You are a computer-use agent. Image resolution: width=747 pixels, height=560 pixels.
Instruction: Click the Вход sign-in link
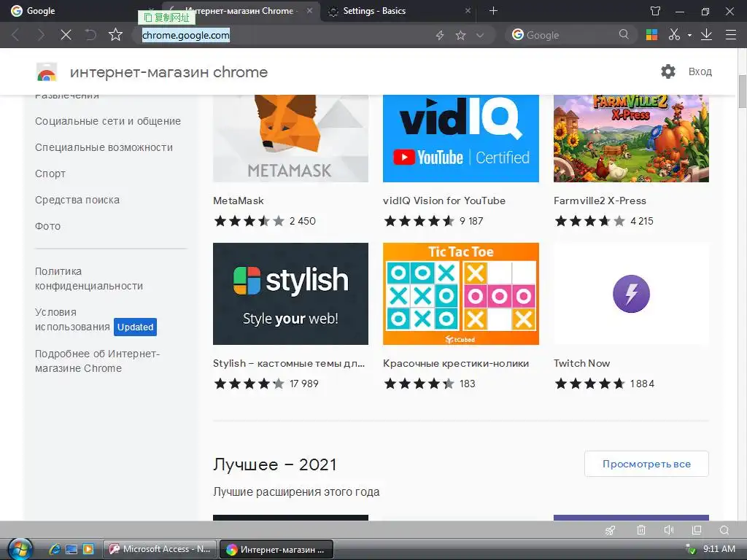(700, 71)
